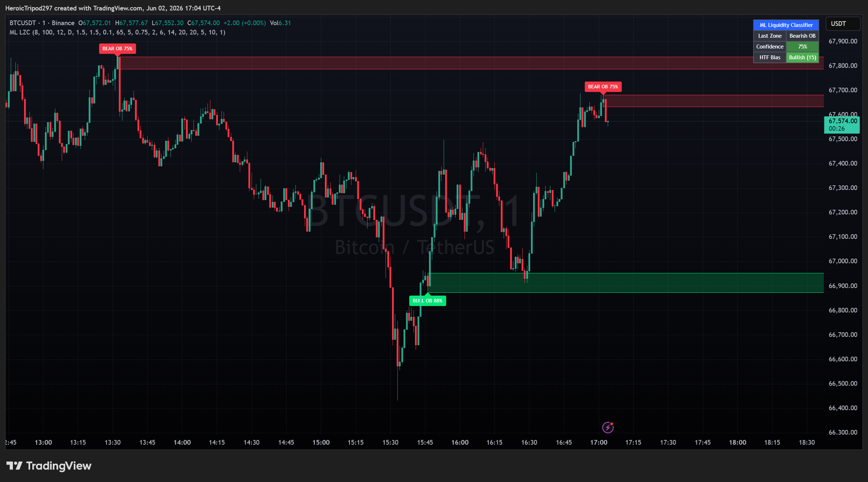Click the 14:00 time axis label
Image resolution: width=868 pixels, height=482 pixels.
(x=182, y=442)
